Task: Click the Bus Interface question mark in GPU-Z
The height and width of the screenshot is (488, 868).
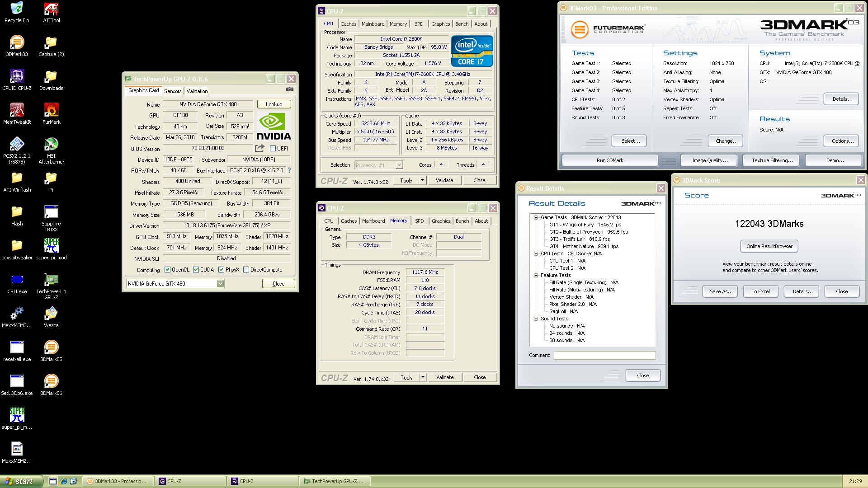Action: [x=289, y=170]
